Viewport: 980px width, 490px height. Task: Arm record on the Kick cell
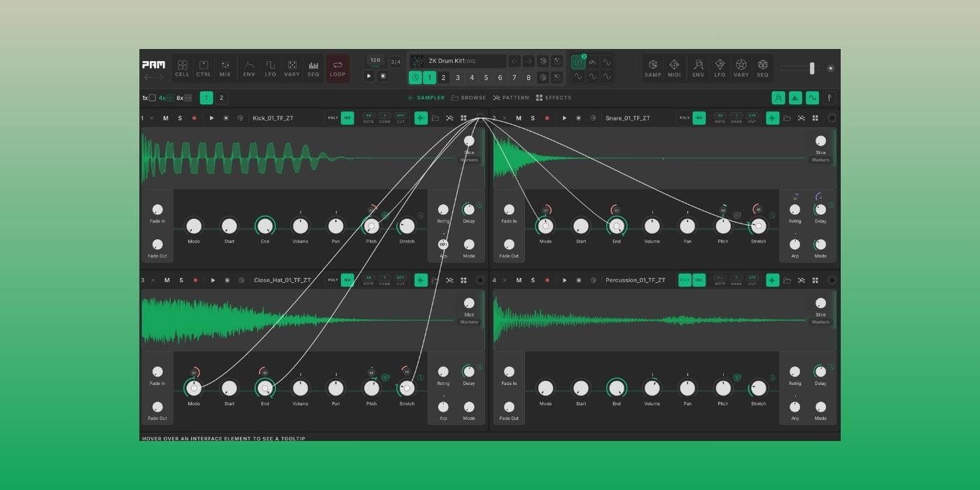(195, 118)
